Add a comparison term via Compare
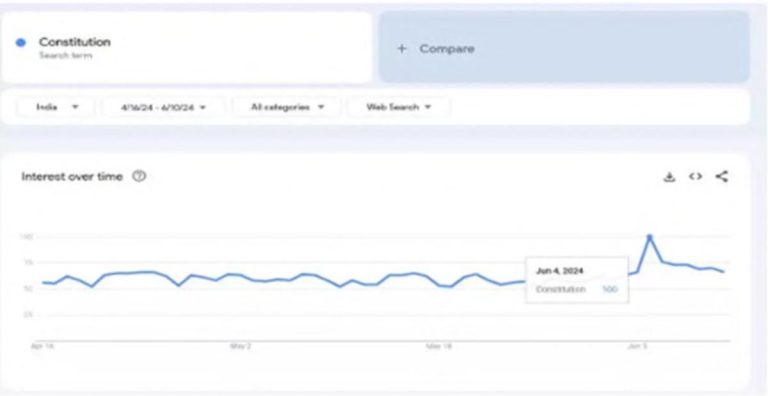This screenshot has height=396, width=768. tap(564, 48)
